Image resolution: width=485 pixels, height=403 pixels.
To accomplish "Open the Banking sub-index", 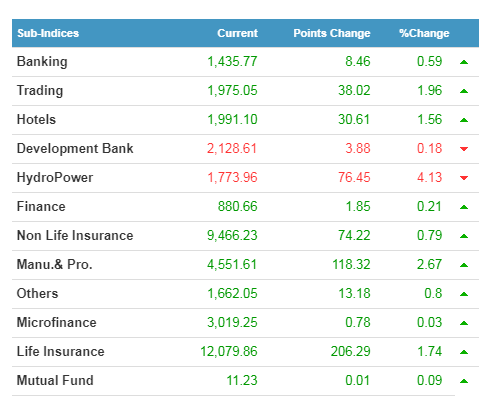I will pyautogui.click(x=42, y=62).
